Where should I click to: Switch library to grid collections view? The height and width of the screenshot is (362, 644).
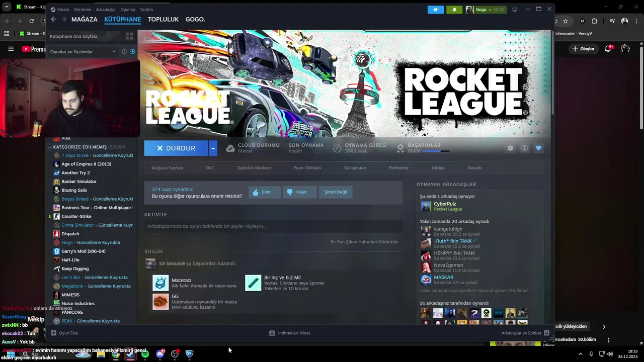129,36
